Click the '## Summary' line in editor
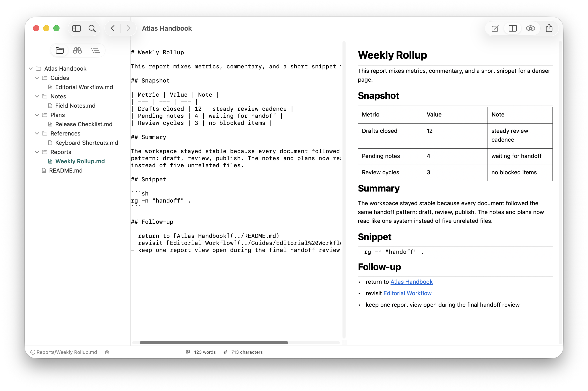Image resolution: width=588 pixels, height=391 pixels. (x=149, y=137)
